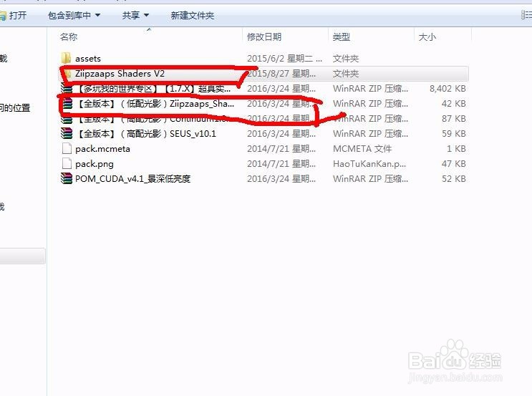Select the 多玩我的世界专区 ZIP archive icon

tap(67, 89)
